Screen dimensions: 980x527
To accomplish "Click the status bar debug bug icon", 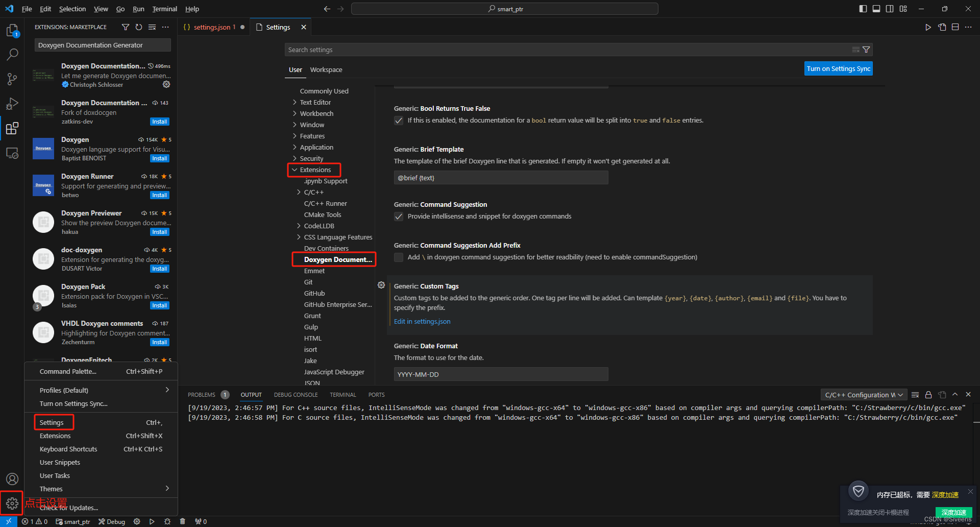I will coord(167,521).
